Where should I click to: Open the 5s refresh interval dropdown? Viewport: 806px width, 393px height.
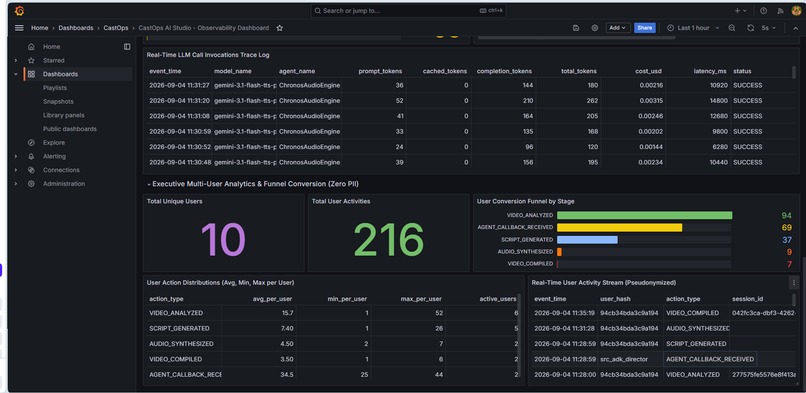(x=768, y=28)
